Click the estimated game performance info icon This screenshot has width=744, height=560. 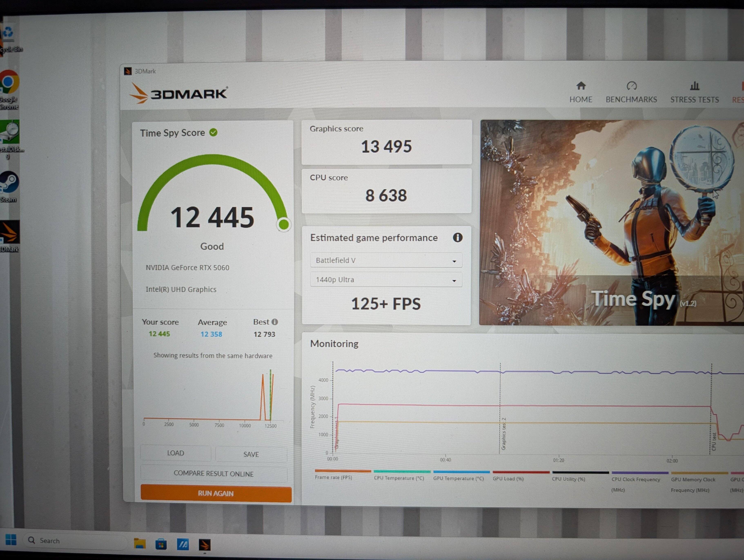[x=457, y=238]
